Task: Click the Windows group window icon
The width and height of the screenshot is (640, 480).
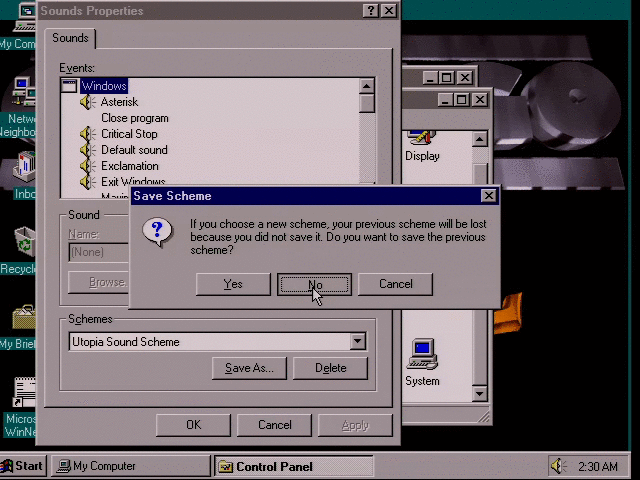Action: [69, 86]
